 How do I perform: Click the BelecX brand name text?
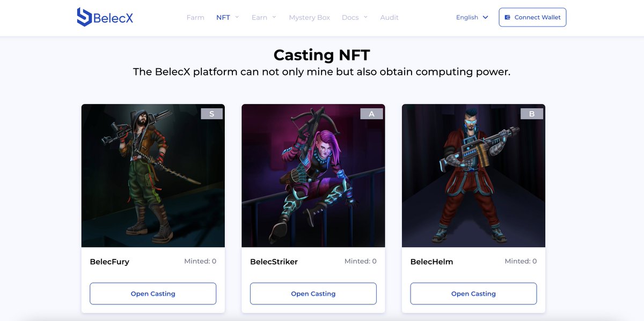click(x=113, y=18)
